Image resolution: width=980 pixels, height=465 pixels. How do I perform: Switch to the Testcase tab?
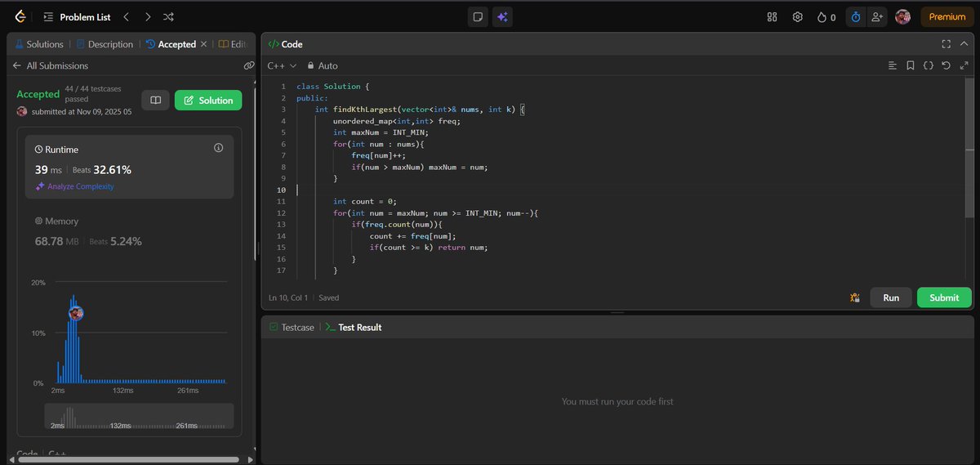pyautogui.click(x=292, y=327)
